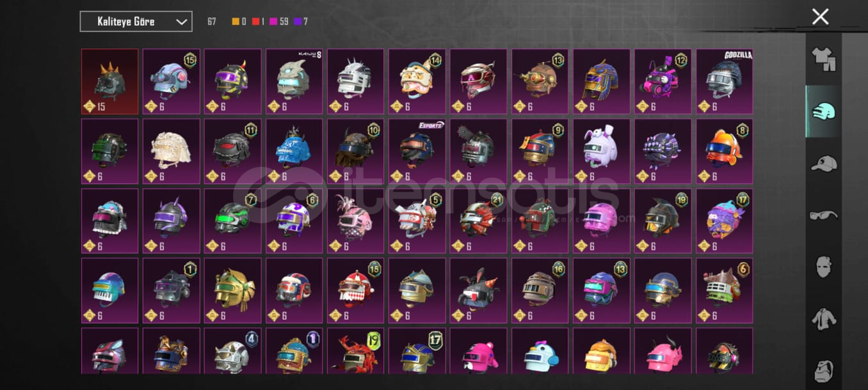This screenshot has width=868, height=390.
Task: Click the orange quality count indicator
Action: 239,22
